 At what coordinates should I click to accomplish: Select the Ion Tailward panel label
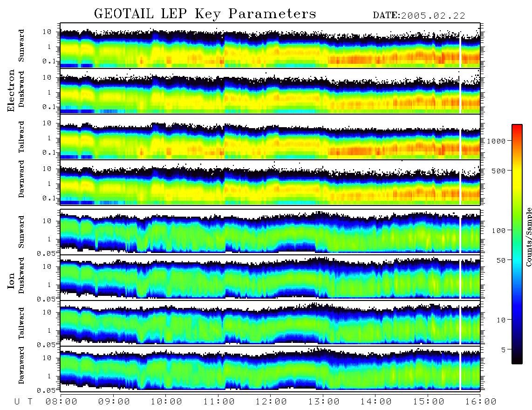click(21, 323)
